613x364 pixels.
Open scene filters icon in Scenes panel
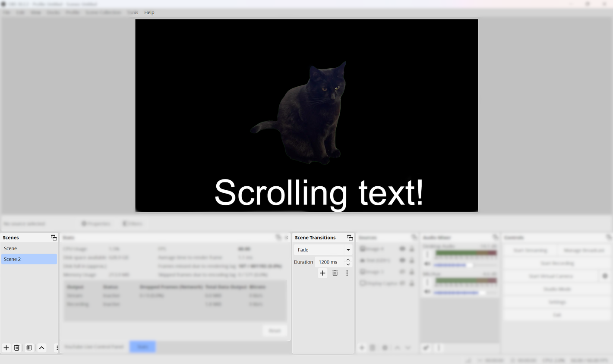coord(29,348)
